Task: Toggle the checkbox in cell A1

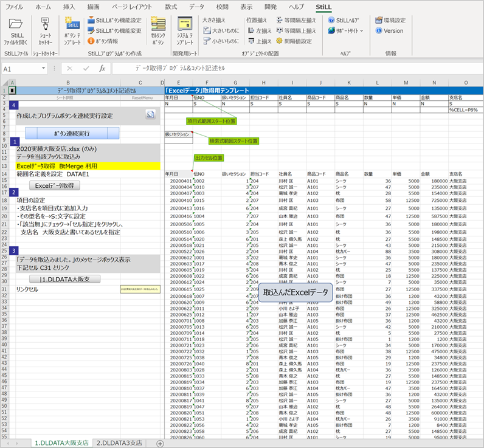Action: (x=12, y=91)
